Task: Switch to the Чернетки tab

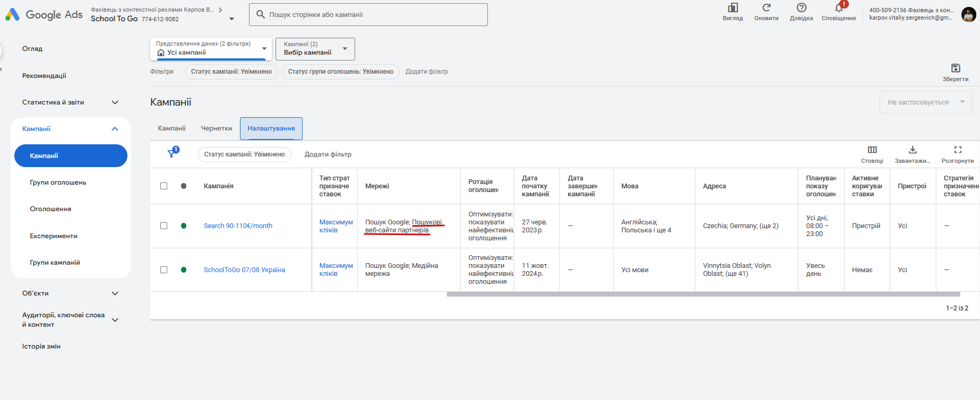Action: [217, 128]
